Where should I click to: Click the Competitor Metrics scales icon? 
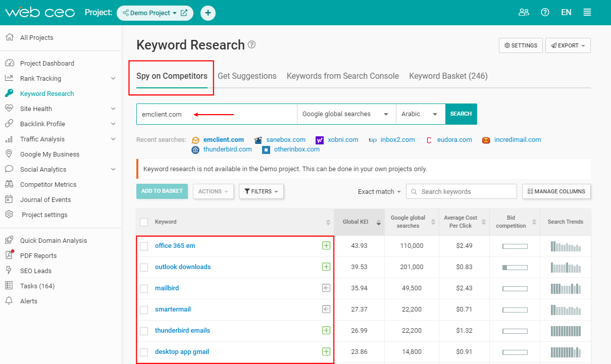click(9, 184)
